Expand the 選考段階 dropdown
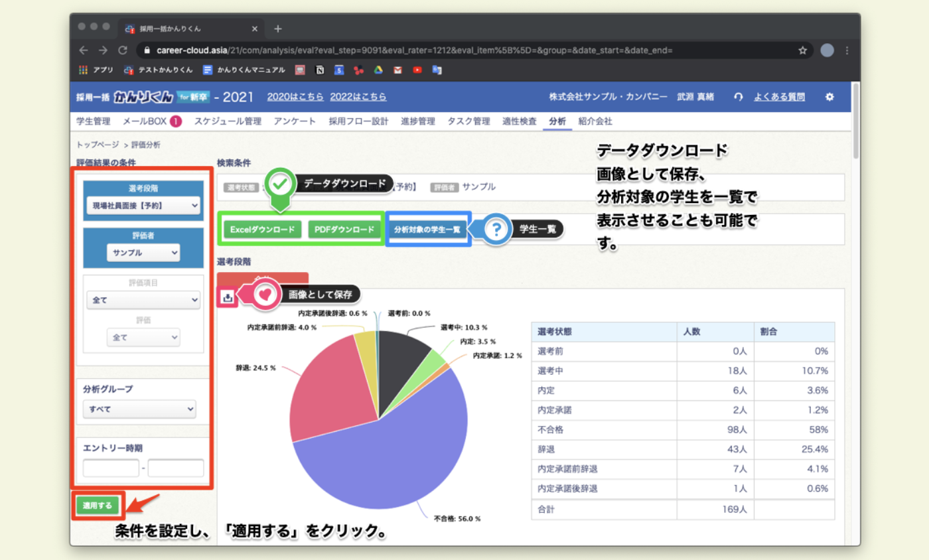 coord(143,206)
